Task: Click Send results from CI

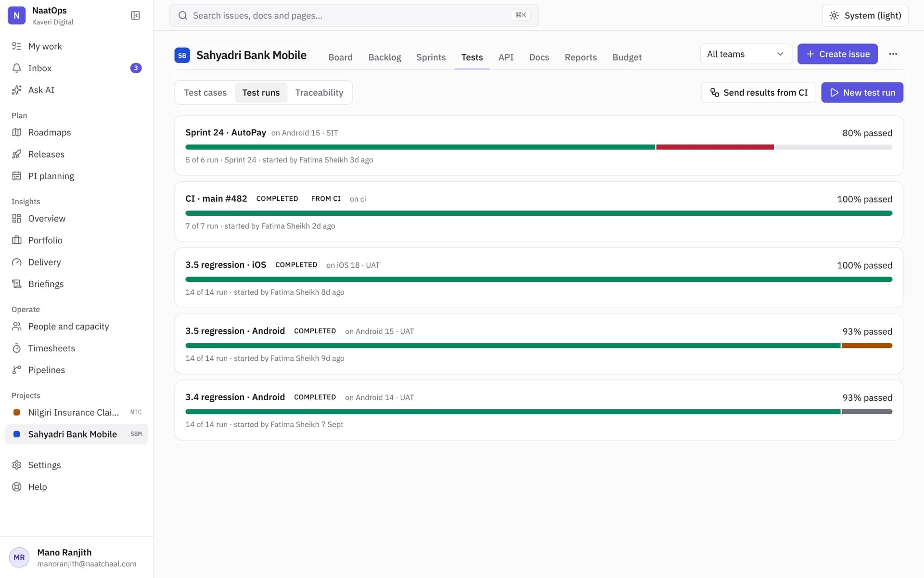Action: pyautogui.click(x=758, y=92)
